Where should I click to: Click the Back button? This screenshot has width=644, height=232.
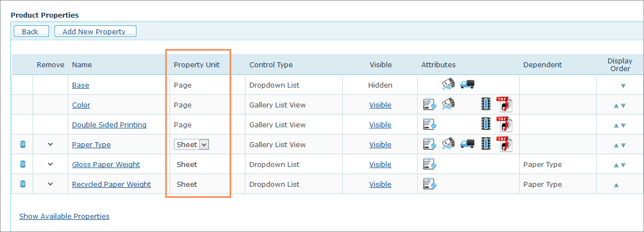[x=30, y=31]
